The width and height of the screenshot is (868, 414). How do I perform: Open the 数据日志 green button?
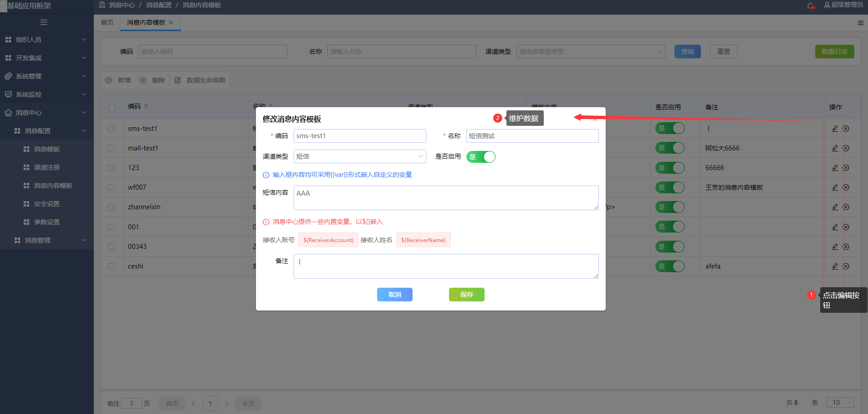coord(834,52)
